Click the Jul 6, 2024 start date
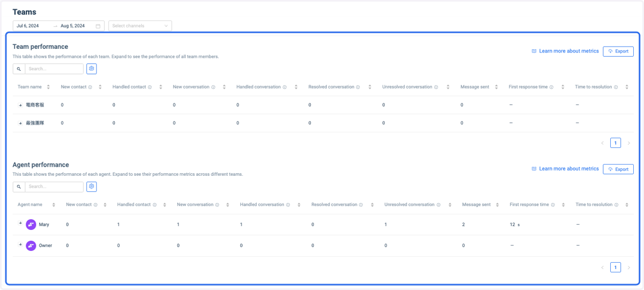The width and height of the screenshot is (644, 290). 27,26
